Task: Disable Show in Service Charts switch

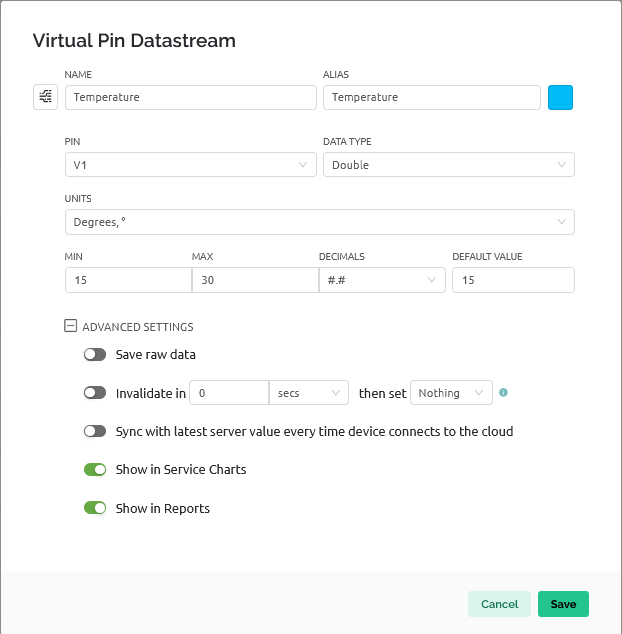Action: [95, 469]
